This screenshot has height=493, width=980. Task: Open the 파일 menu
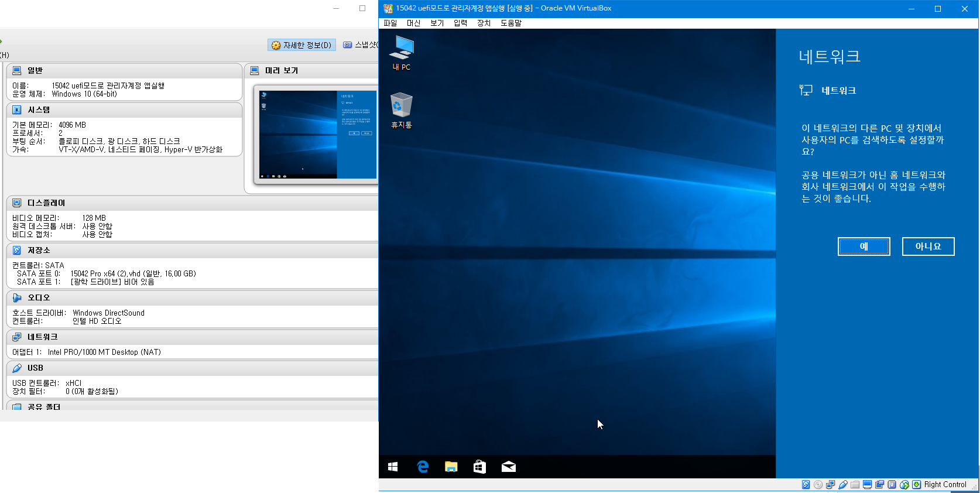[390, 23]
